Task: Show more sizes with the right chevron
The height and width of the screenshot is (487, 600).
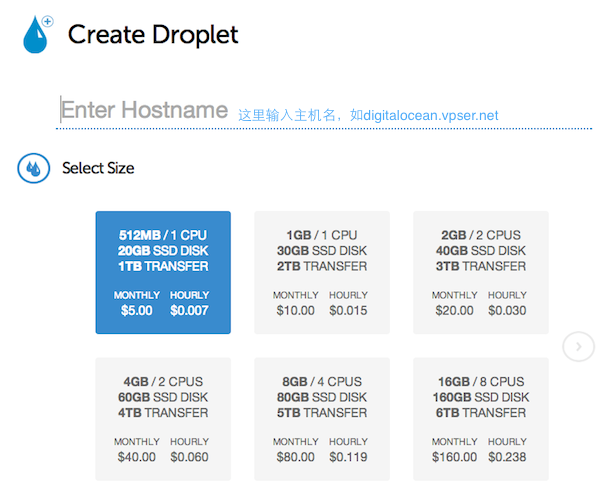Action: 578,347
